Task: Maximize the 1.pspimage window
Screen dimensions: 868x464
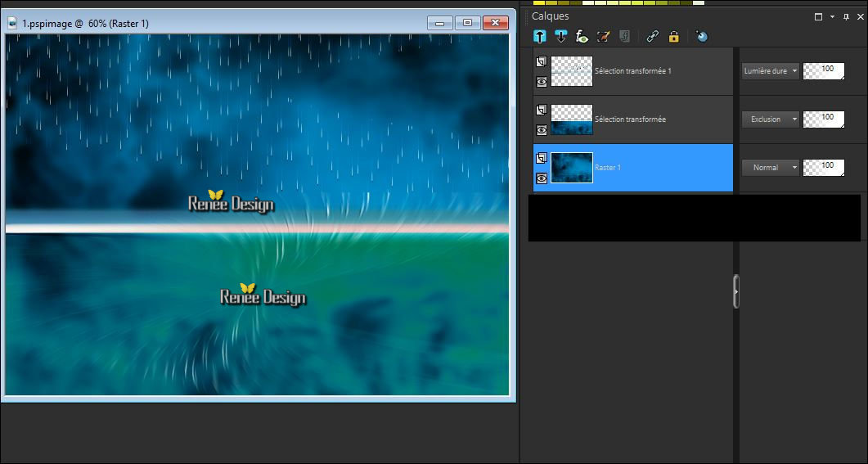Action: 468,23
